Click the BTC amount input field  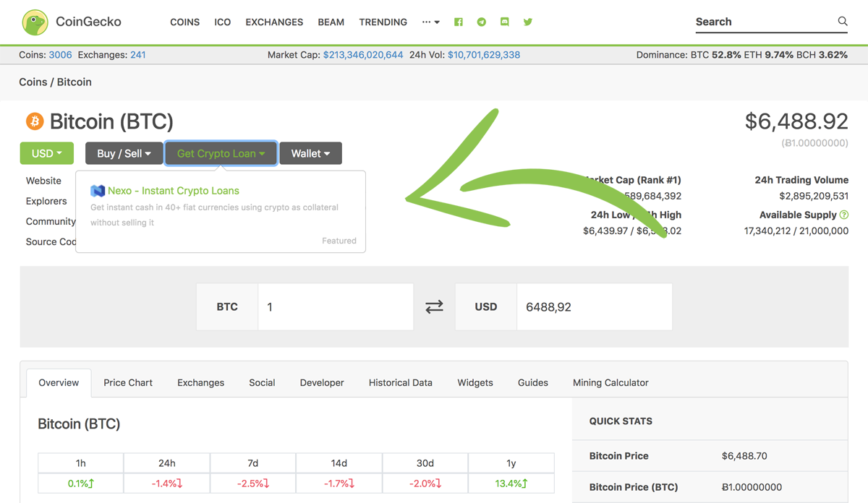[x=335, y=306]
